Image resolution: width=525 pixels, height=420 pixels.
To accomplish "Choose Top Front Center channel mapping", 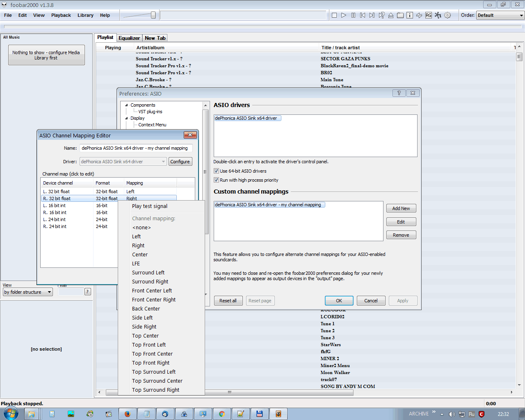I will [x=161, y=354].
